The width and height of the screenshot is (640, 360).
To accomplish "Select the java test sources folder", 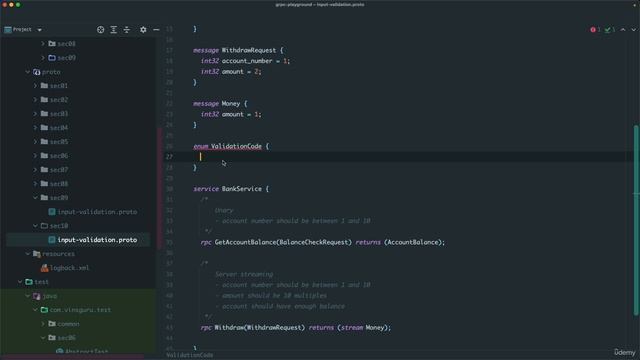I will 49,296.
